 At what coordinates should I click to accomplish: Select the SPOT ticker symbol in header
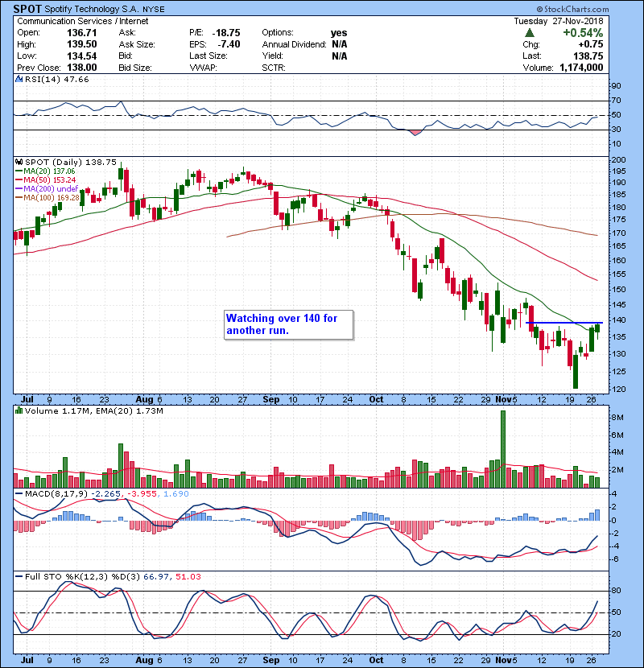pyautogui.click(x=27, y=9)
